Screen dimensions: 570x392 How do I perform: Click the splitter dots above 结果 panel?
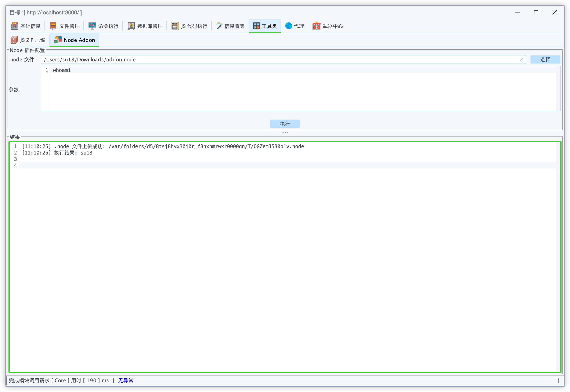pos(285,133)
